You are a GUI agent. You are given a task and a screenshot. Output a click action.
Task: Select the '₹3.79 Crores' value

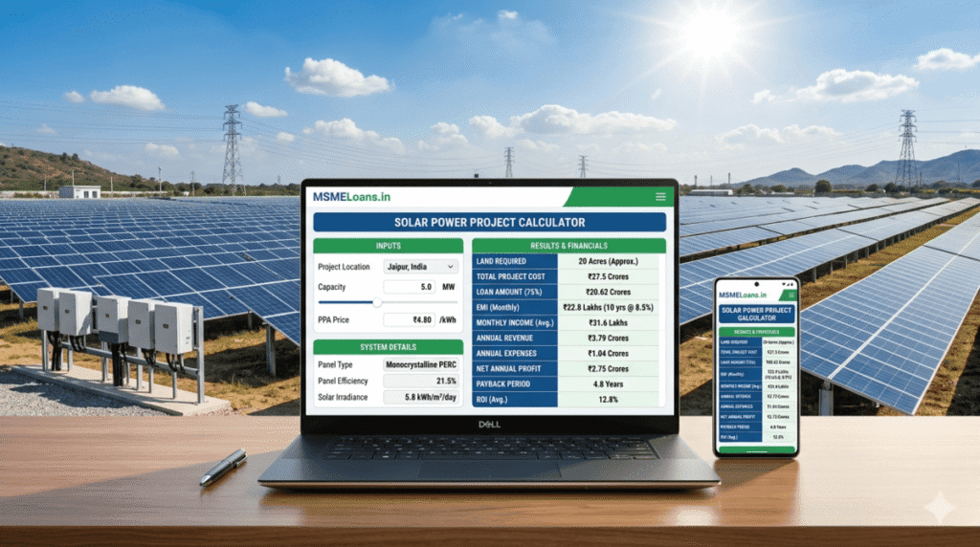608,338
